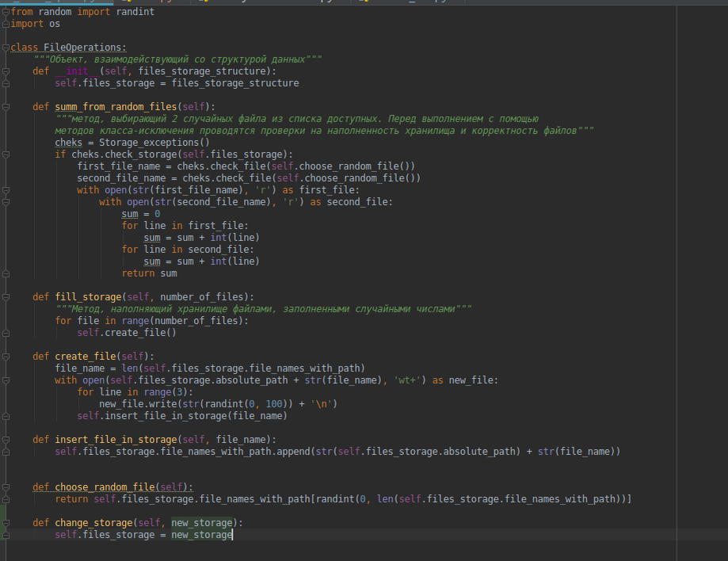Click on 'os' in the import os line
Screen dimensions: 728x561
click(55, 24)
